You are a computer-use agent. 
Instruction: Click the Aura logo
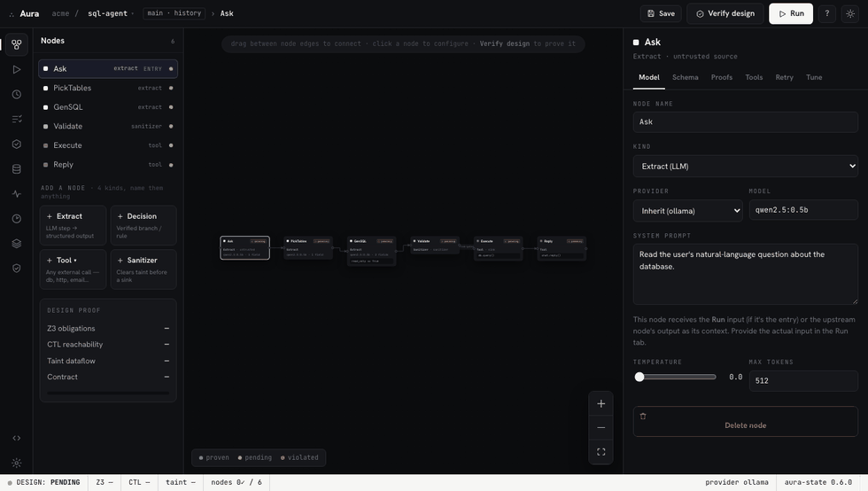(x=25, y=13)
